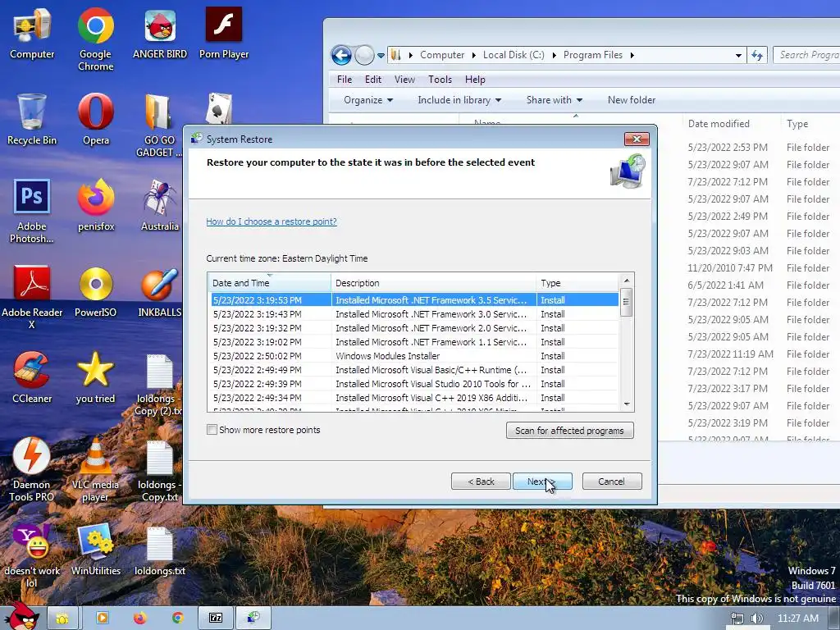Select the Opera desktop icon
Viewport: 840px width, 630px height.
(x=96, y=119)
